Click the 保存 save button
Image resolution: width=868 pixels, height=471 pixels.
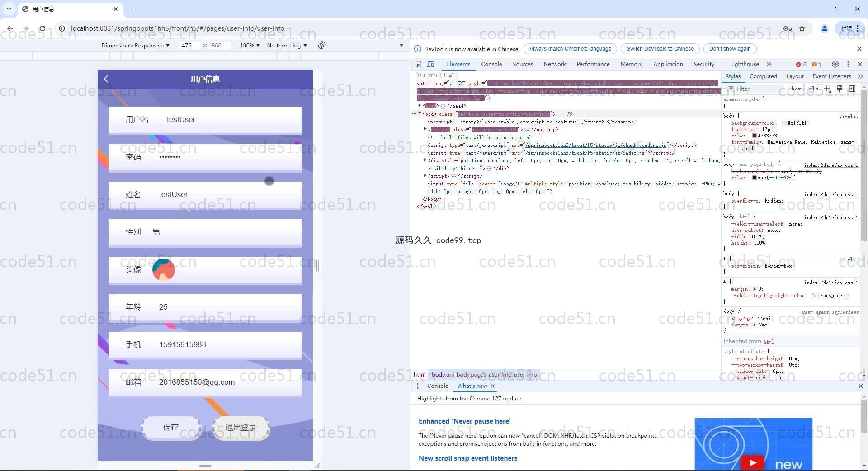pyautogui.click(x=171, y=427)
